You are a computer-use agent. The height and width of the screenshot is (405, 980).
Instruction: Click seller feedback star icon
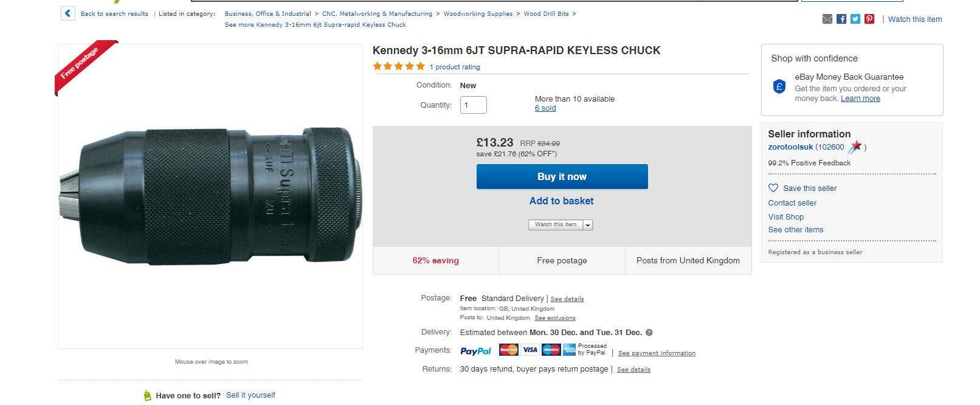click(x=855, y=147)
